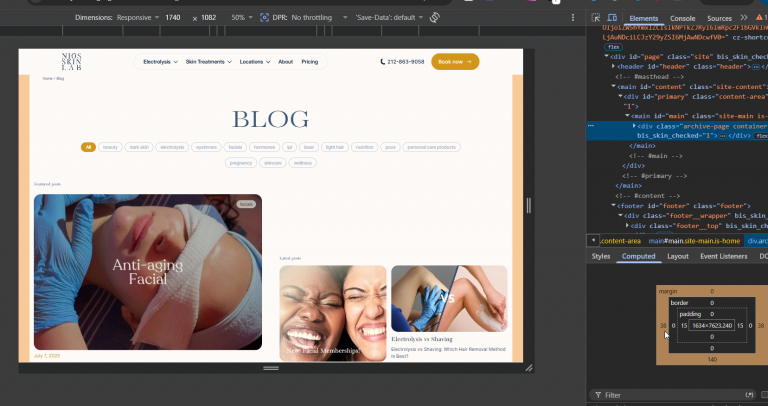Screen dimensions: 768x406
Task: Open the Layout pane tab
Action: pyautogui.click(x=677, y=256)
